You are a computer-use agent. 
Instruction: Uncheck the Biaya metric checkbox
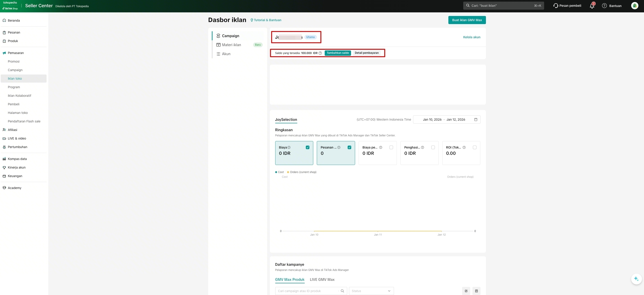click(308, 147)
